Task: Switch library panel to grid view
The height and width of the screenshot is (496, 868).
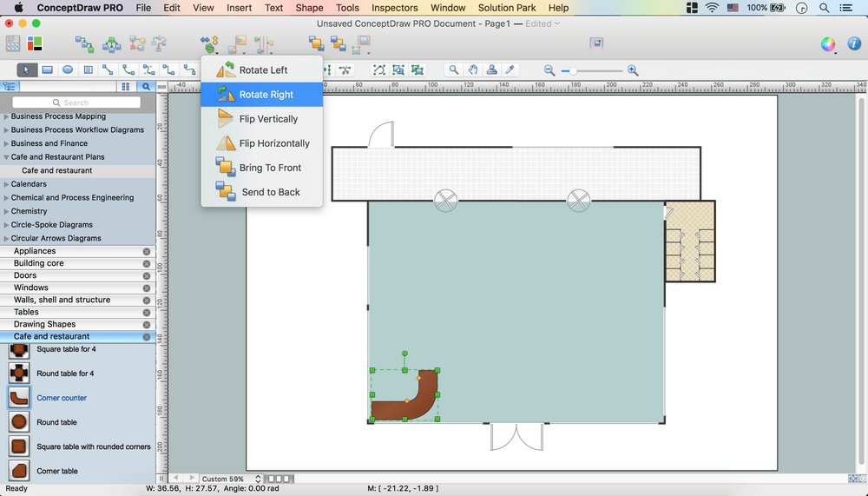Action: tap(126, 87)
